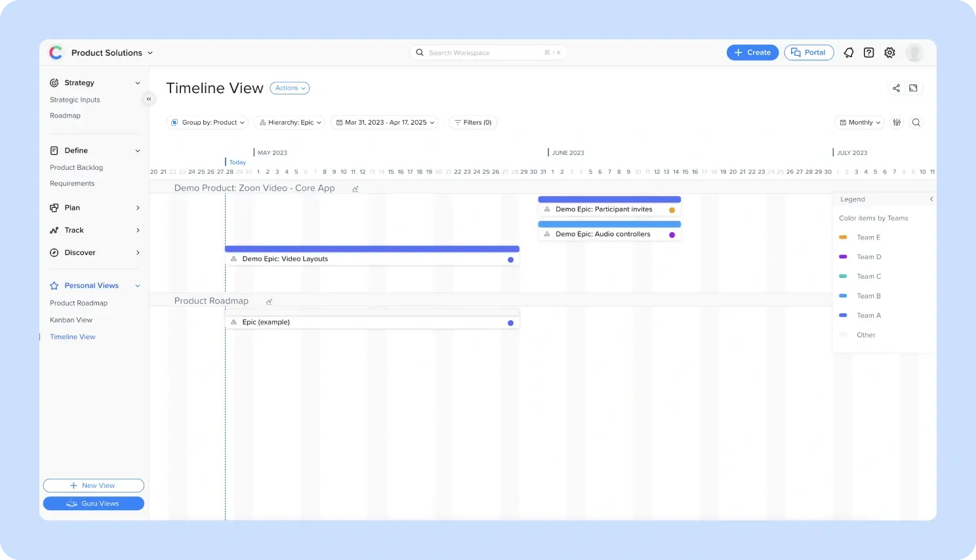Open Requirements in sidebar
Image resolution: width=976 pixels, height=560 pixels.
tap(72, 184)
